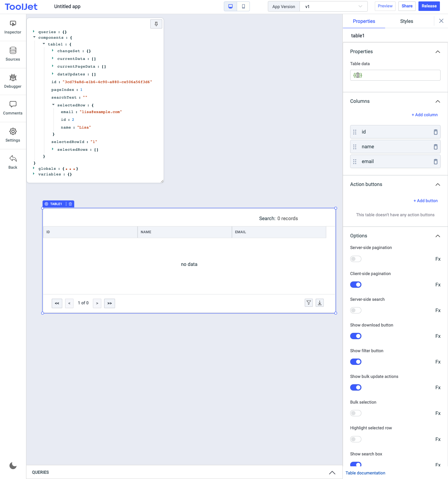448x479 pixels.
Task: Enable Bulk selection toggle
Action: point(356,413)
